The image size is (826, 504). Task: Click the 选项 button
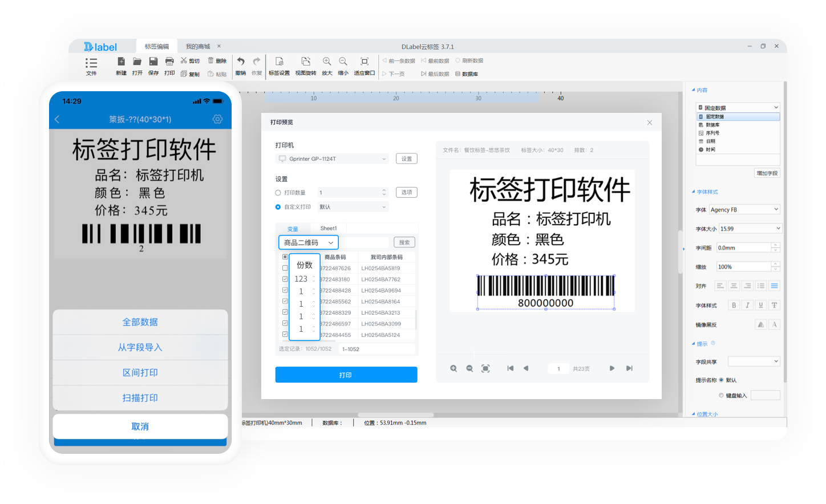click(x=407, y=192)
